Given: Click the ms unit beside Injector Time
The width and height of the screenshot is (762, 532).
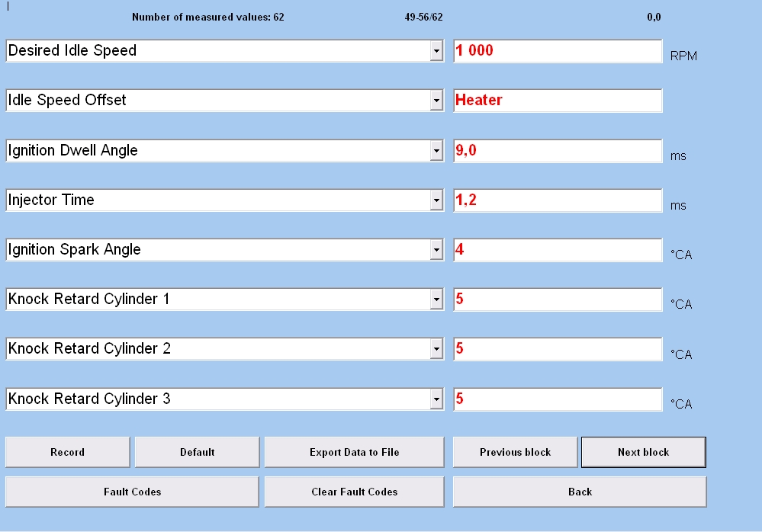Looking at the screenshot, I should coord(678,206).
